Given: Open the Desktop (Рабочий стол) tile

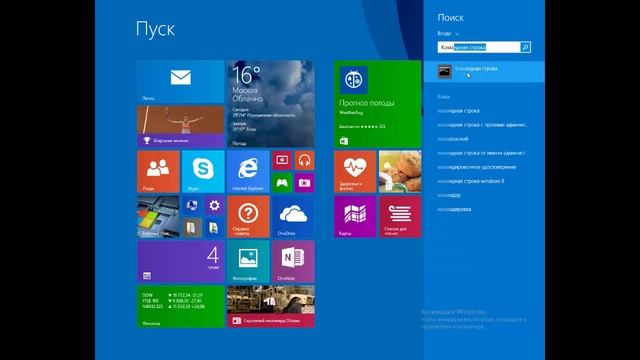Looking at the screenshot, I should pos(158,216).
